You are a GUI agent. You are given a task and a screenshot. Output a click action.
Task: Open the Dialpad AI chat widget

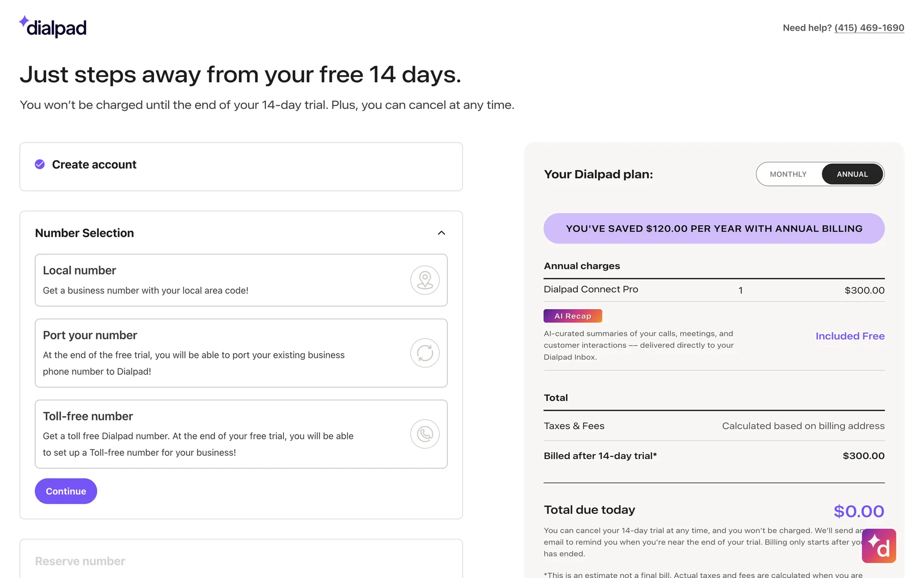point(878,546)
